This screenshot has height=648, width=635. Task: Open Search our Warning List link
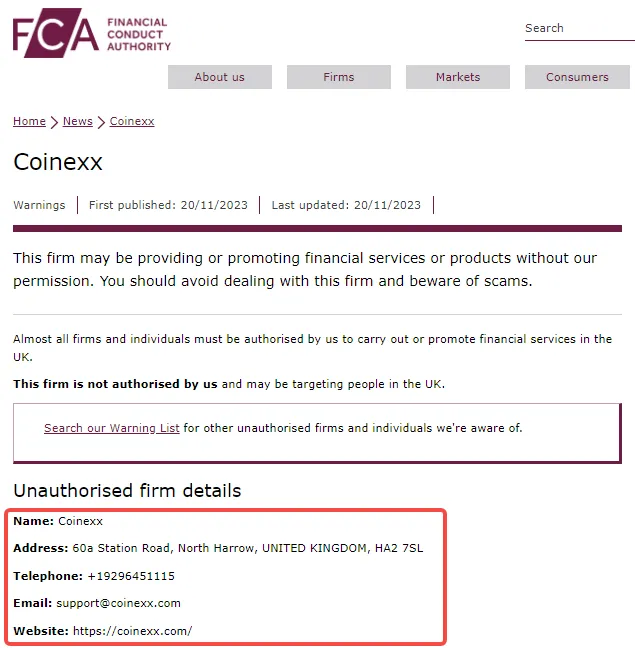[112, 428]
